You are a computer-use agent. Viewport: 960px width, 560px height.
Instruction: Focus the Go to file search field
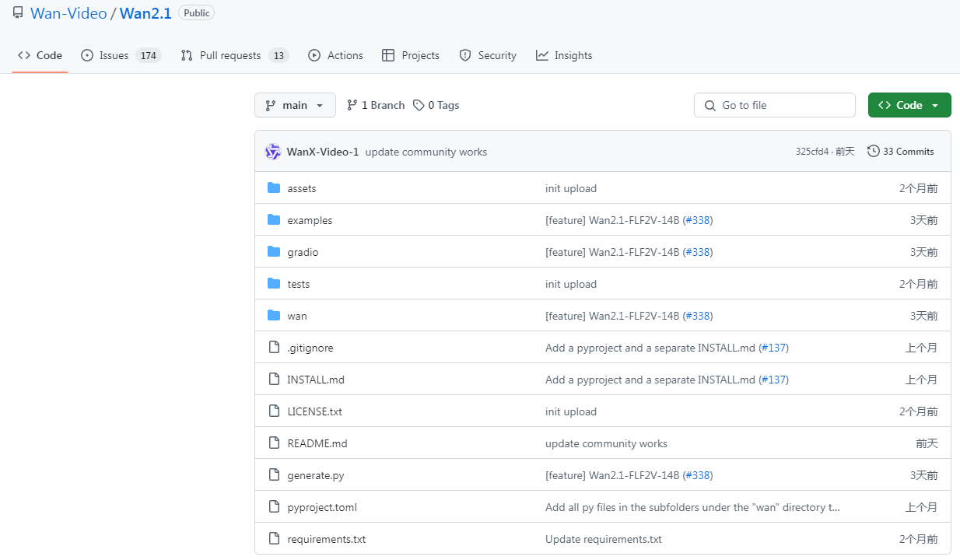tap(775, 105)
